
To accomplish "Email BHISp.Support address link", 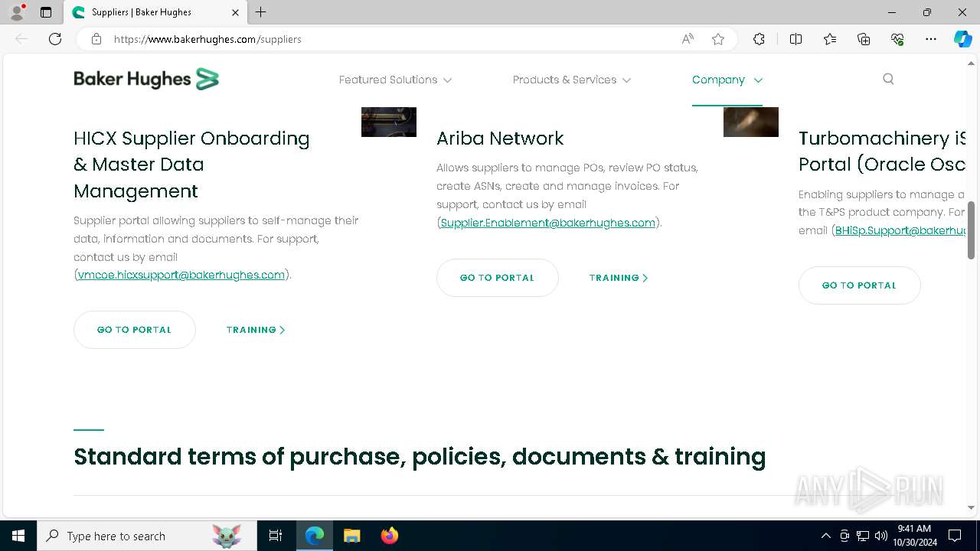I will coord(900,230).
